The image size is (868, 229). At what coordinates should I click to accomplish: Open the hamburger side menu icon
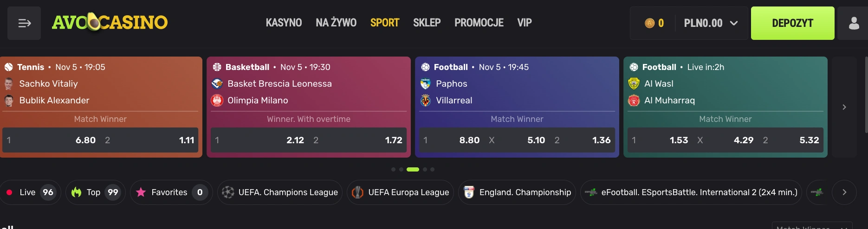pyautogui.click(x=24, y=23)
